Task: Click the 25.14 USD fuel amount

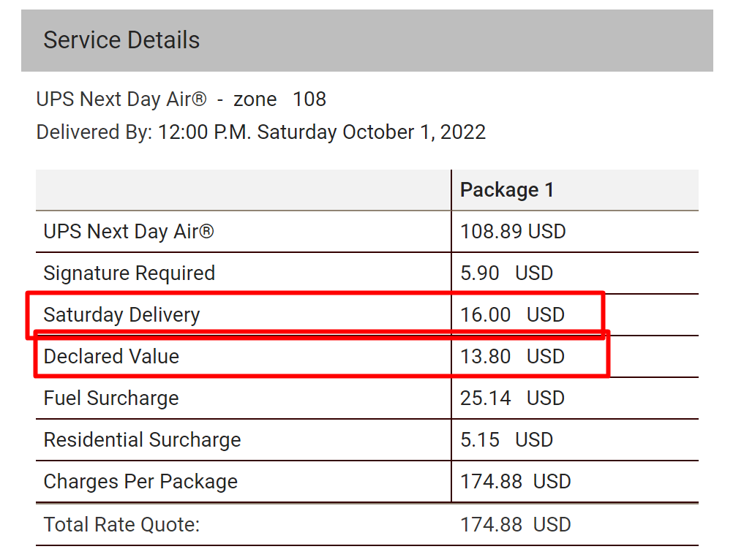Action: pos(512,398)
